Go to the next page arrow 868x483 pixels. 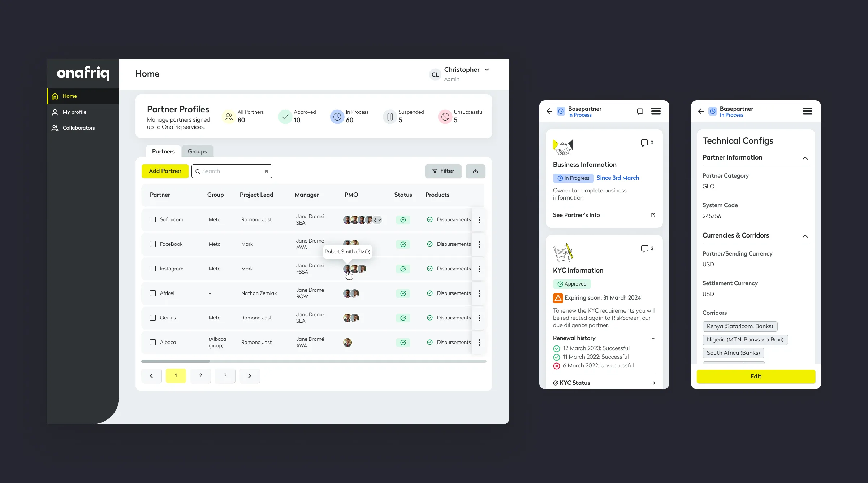tap(250, 375)
